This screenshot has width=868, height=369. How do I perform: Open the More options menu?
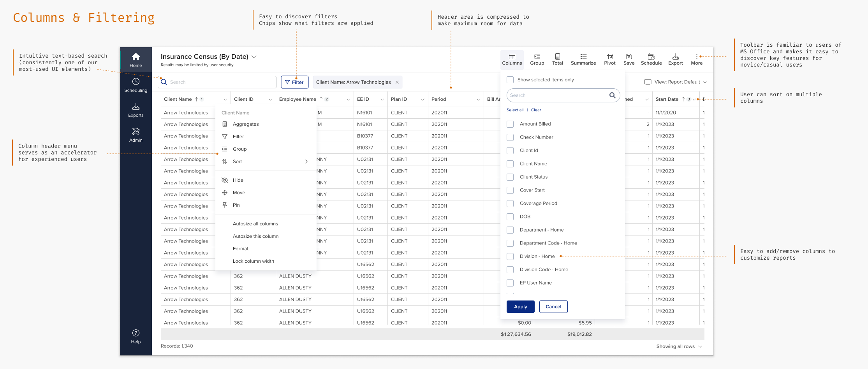coord(697,59)
